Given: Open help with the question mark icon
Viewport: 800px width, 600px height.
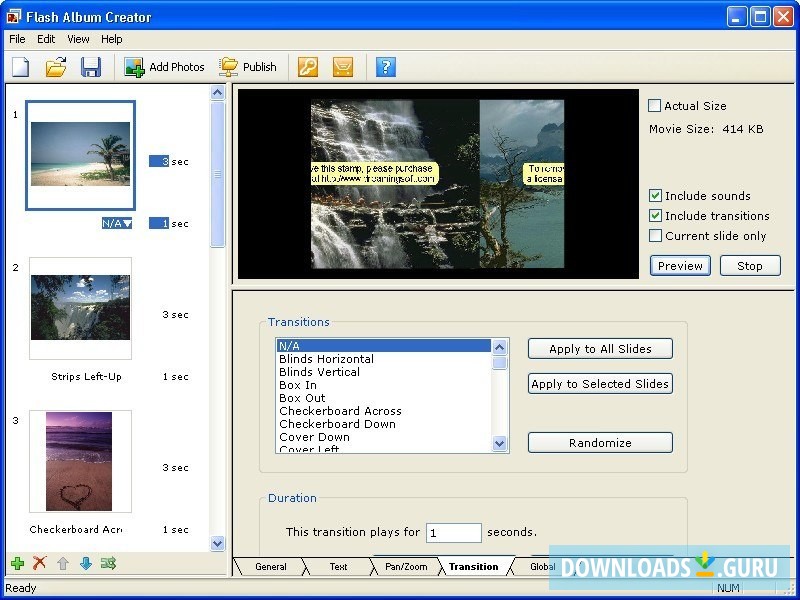Looking at the screenshot, I should pyautogui.click(x=386, y=67).
